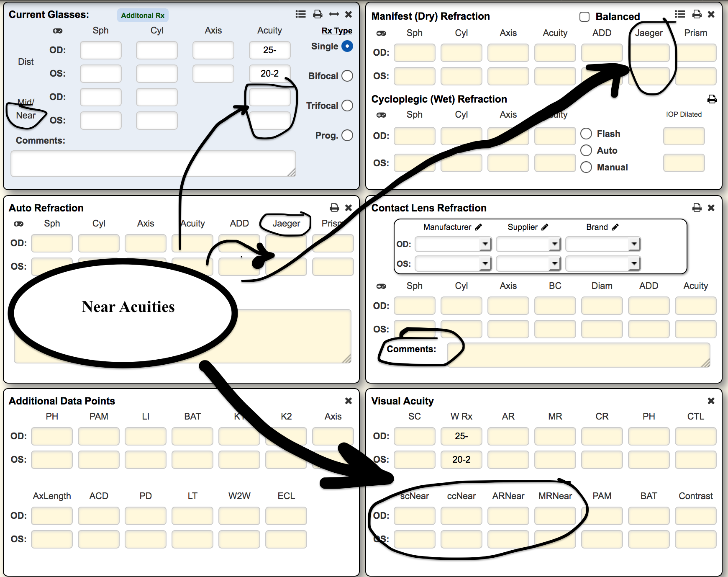
Task: Print the Current Glasses panel
Action: 318,14
